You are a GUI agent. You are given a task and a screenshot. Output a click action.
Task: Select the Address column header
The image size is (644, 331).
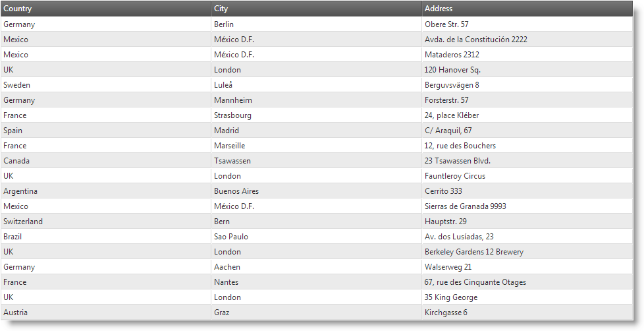(439, 9)
